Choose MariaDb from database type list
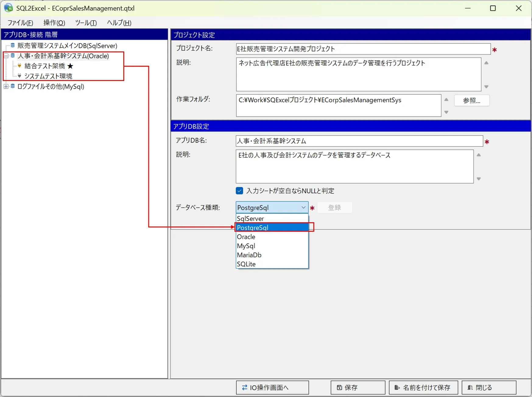This screenshot has height=397, width=532. [x=272, y=255]
